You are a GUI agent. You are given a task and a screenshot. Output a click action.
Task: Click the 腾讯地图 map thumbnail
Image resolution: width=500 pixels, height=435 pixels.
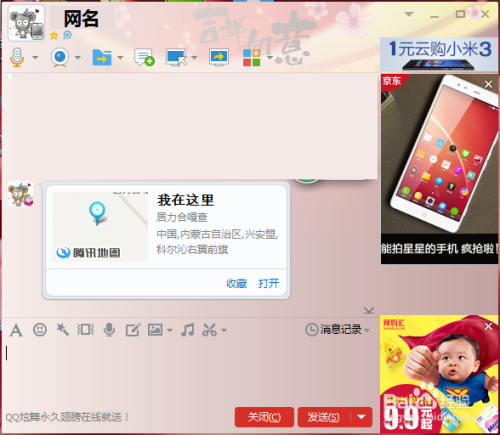pyautogui.click(x=100, y=227)
